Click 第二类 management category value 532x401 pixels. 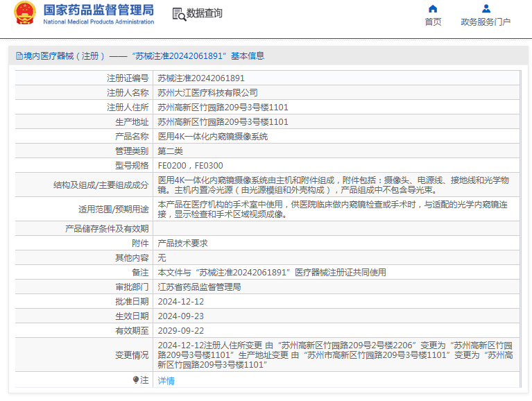point(171,151)
